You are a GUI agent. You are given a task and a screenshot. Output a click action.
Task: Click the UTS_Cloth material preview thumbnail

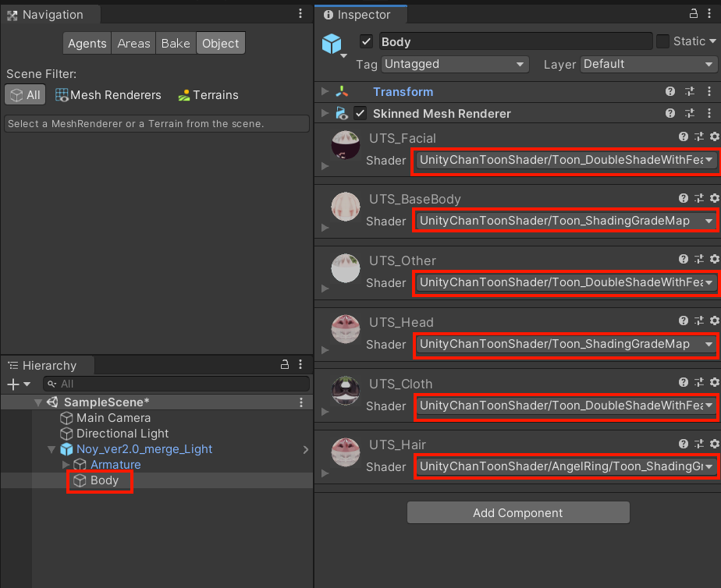coord(346,391)
